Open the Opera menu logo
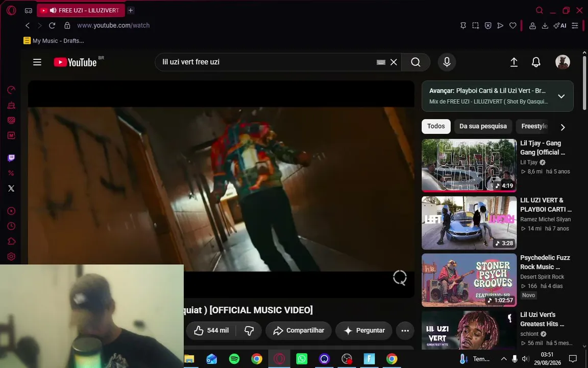This screenshot has height=368, width=588. pos(11,11)
